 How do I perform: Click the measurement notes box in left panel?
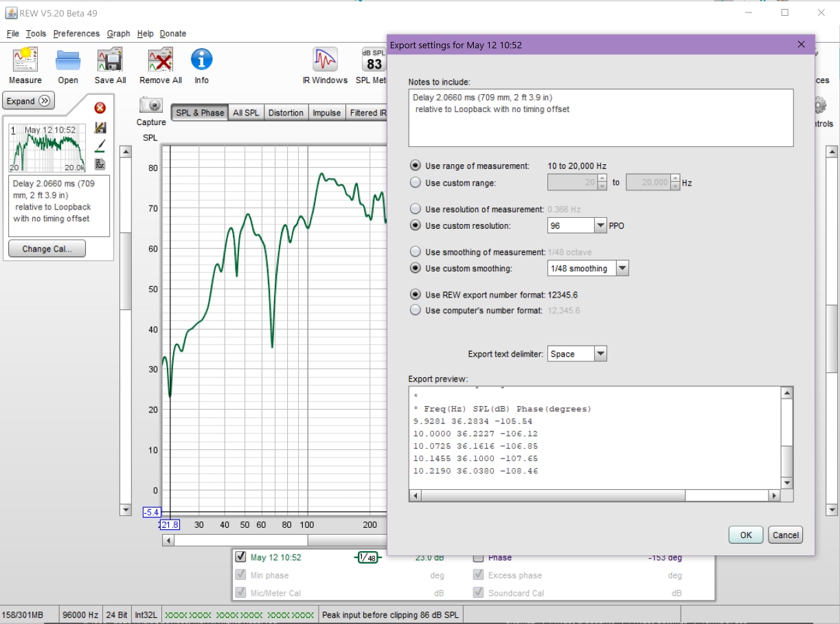(x=59, y=206)
